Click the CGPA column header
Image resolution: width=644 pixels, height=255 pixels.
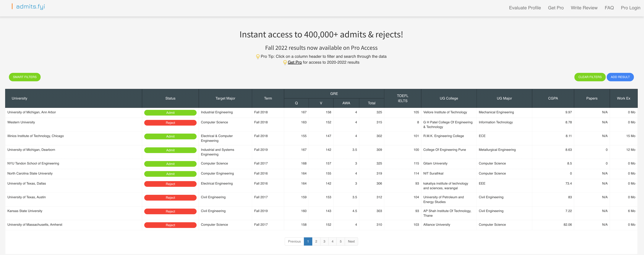click(553, 98)
